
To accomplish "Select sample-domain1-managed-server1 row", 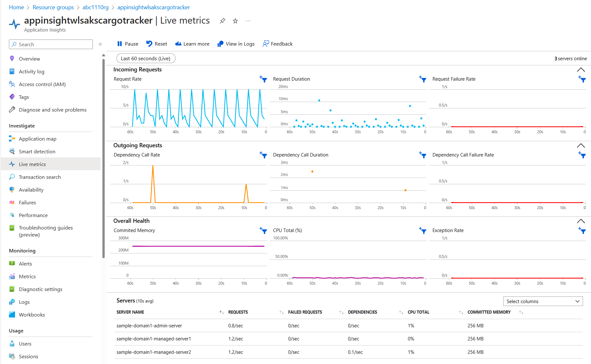I will (349, 339).
